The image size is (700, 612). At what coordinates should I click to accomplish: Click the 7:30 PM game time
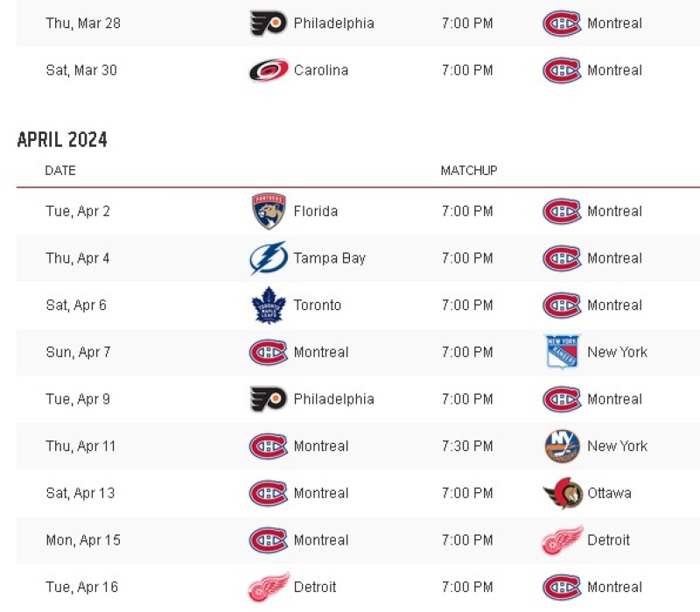pyautogui.click(x=467, y=446)
